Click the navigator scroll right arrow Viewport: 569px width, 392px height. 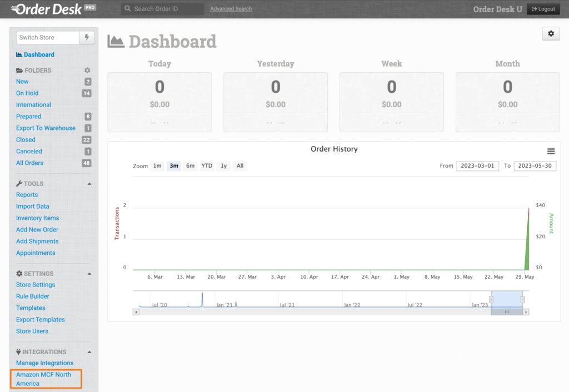526,312
